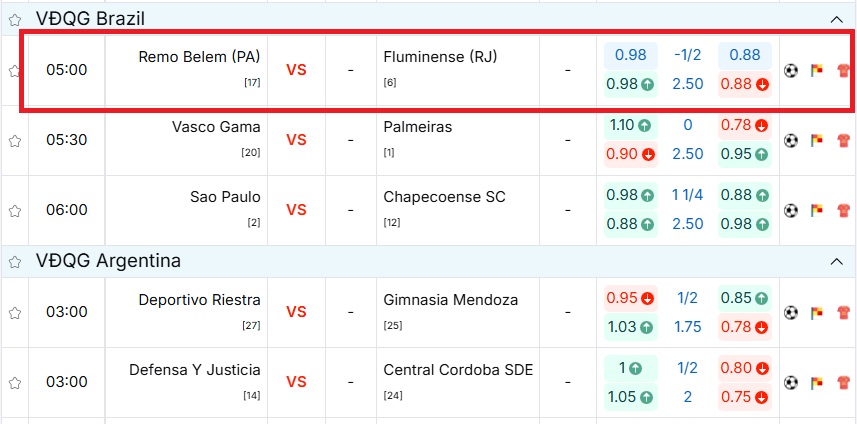Star the Vasco Gama vs Palmeiras match

(15, 141)
